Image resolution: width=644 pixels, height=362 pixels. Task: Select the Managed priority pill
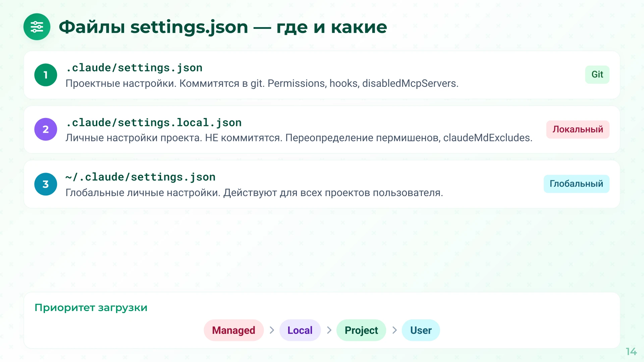click(233, 330)
